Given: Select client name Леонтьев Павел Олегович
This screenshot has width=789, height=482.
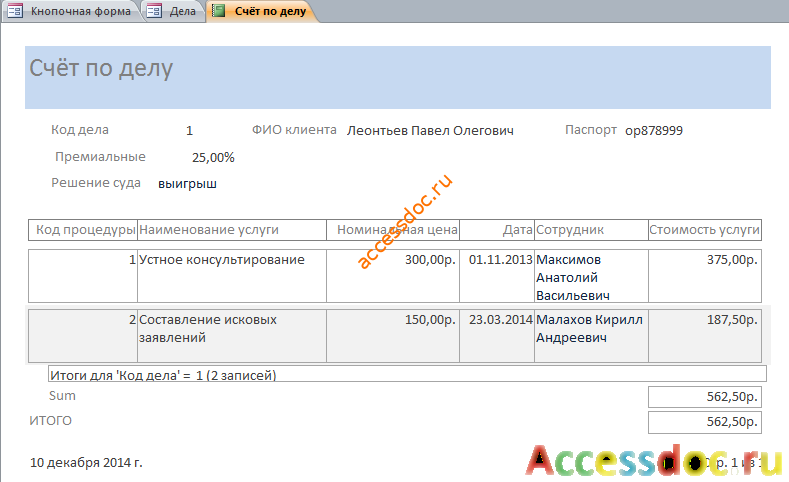Looking at the screenshot, I should (430, 131).
